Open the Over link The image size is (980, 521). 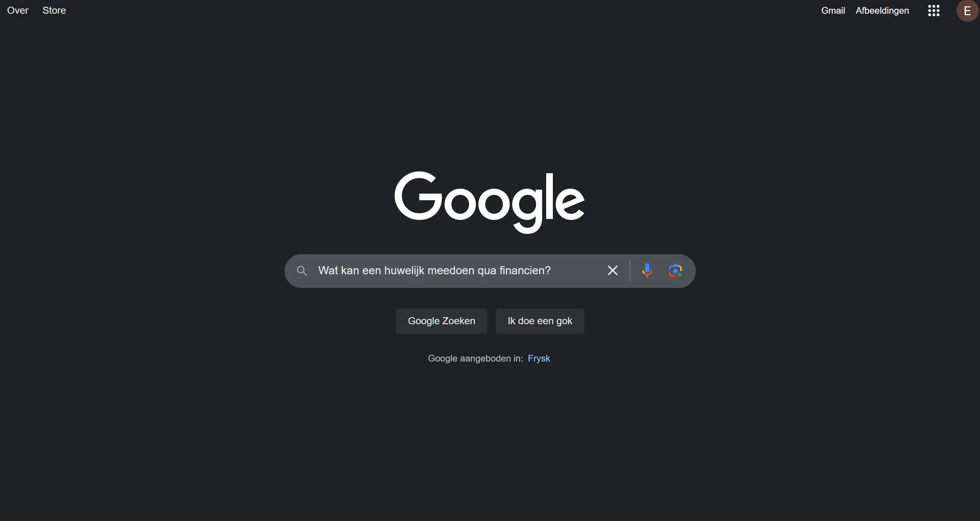tap(18, 10)
